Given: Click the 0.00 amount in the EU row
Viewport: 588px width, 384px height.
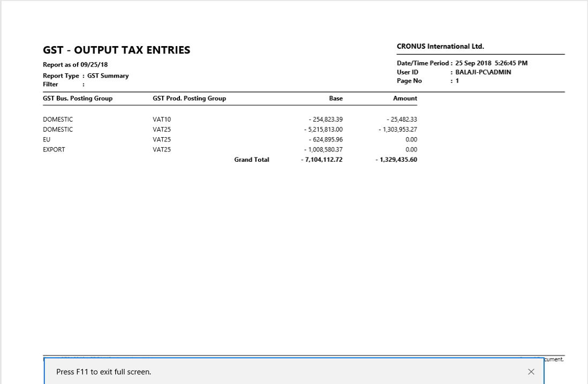Looking at the screenshot, I should click(x=411, y=139).
